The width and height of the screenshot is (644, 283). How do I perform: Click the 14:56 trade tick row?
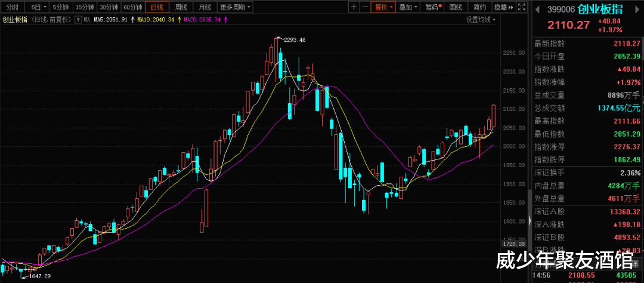[587, 275]
